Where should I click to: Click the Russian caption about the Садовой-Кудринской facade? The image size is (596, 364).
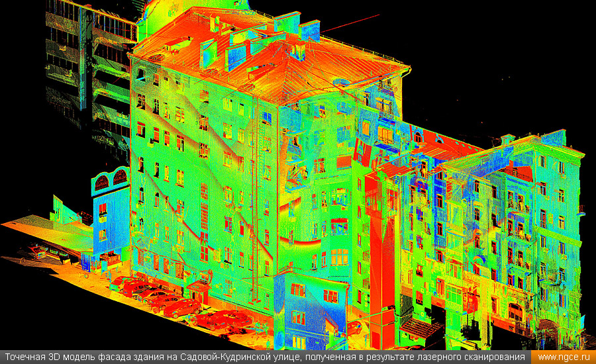click(x=265, y=357)
